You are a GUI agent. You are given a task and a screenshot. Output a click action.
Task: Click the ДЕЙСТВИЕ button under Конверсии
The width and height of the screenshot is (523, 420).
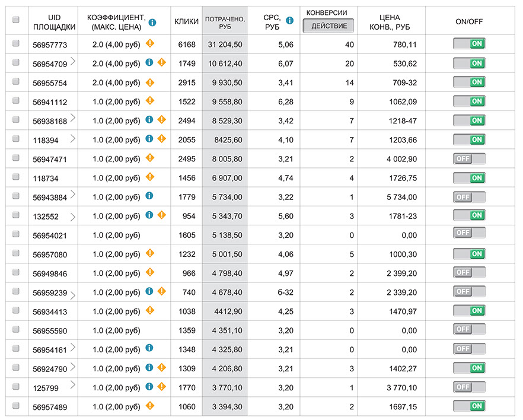click(x=329, y=26)
